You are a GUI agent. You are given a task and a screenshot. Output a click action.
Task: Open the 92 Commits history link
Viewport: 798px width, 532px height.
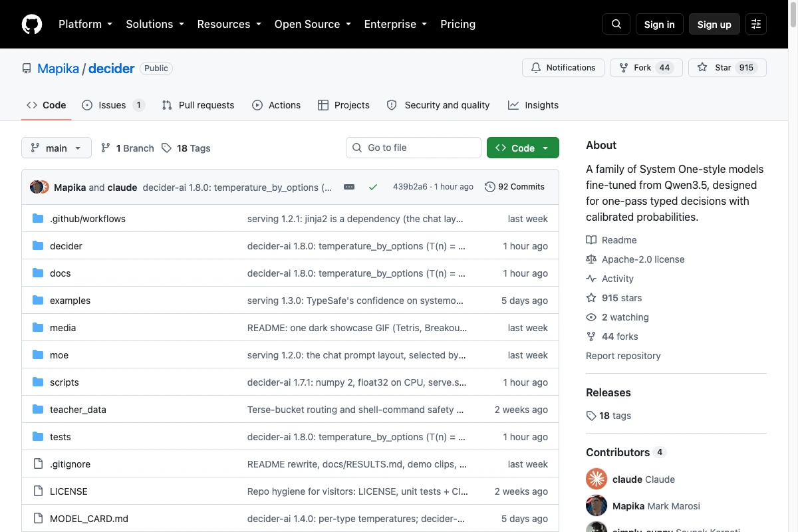(515, 187)
